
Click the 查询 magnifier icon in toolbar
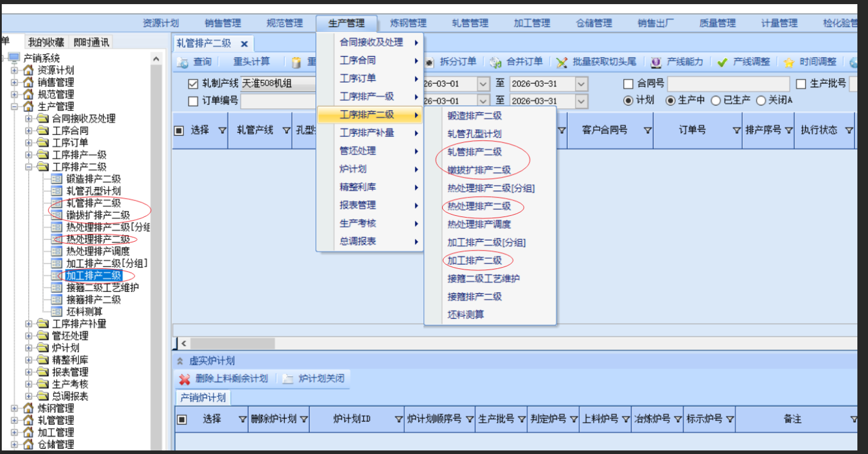[x=183, y=62]
